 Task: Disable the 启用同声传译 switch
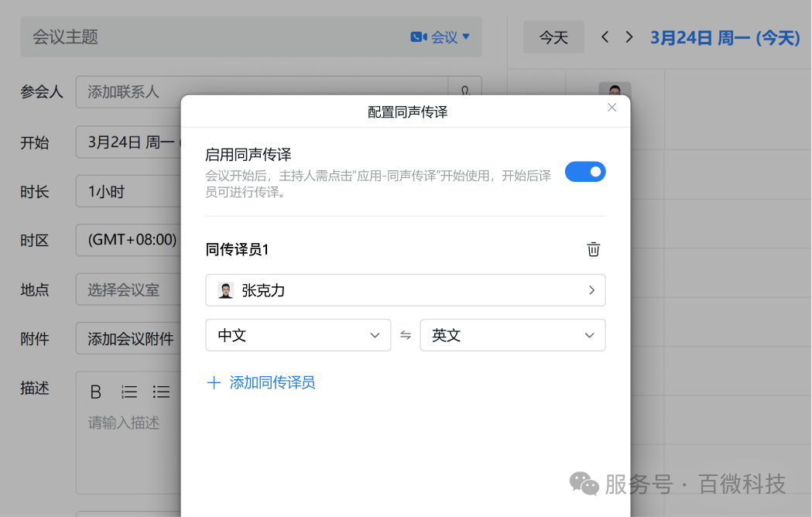585,171
